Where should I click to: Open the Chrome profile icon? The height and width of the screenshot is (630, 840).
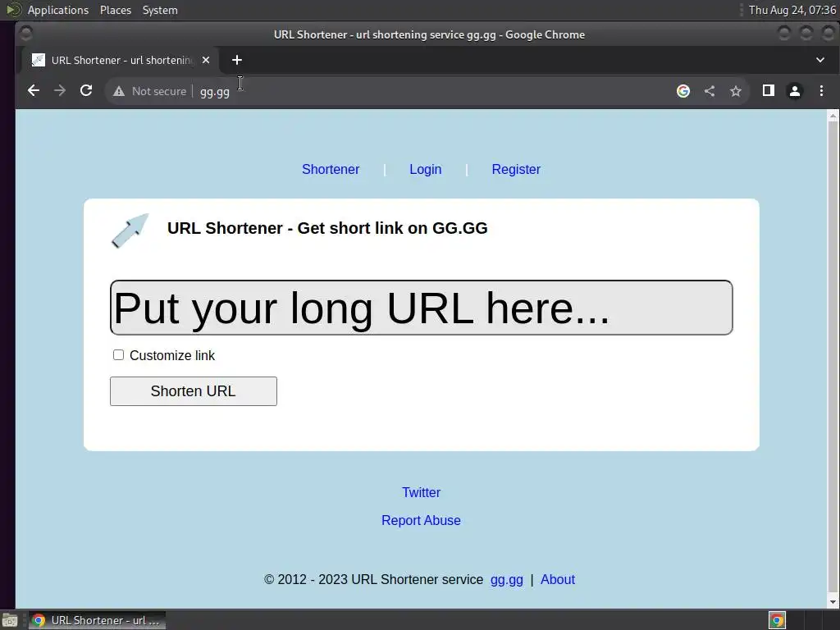pos(795,91)
